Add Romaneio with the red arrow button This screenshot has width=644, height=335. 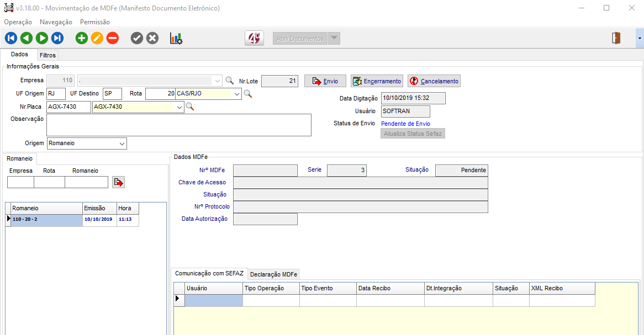[x=118, y=182]
